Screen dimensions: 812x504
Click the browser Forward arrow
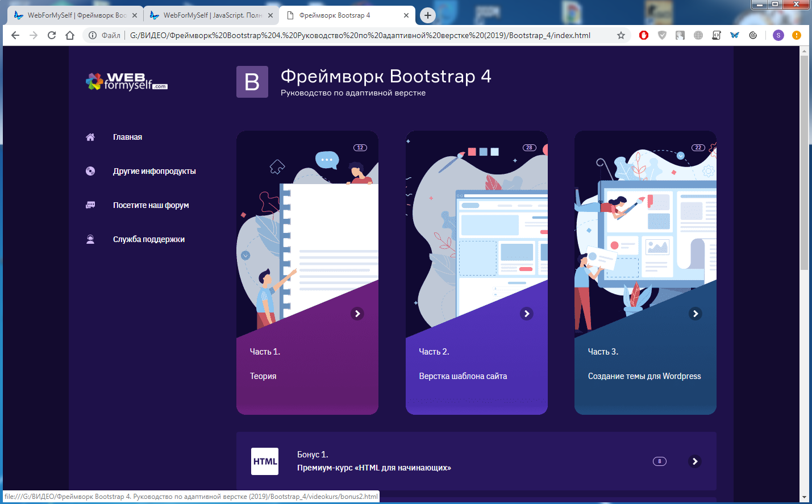pos(34,35)
